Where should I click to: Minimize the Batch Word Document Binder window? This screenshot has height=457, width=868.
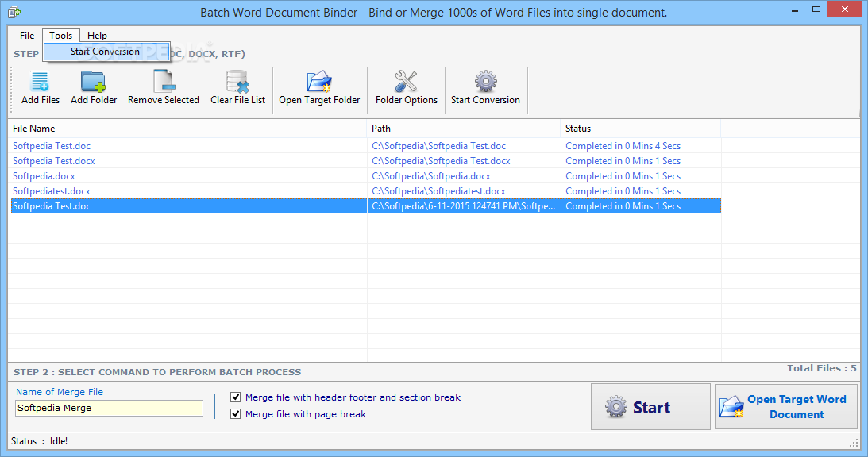pos(795,10)
